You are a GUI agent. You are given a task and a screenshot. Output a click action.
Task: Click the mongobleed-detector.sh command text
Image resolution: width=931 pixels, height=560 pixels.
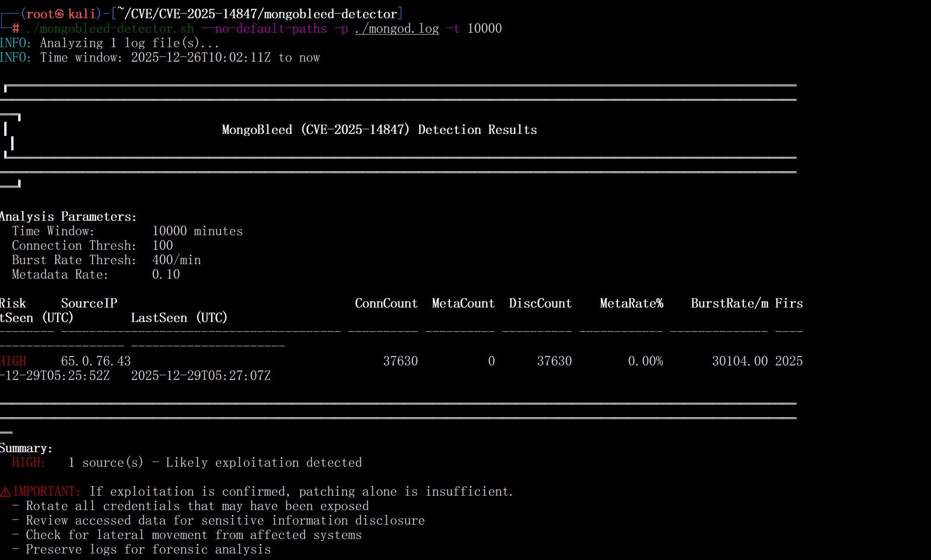(110, 28)
